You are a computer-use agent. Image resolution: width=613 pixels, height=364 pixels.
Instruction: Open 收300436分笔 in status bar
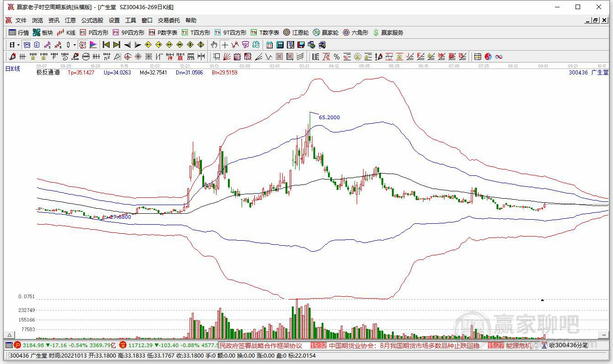tap(568, 346)
